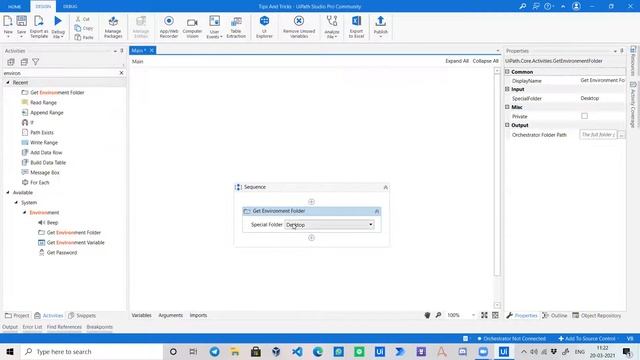The width and height of the screenshot is (640, 360).
Task: Click the Cut command
Action: pyautogui.click(x=83, y=19)
